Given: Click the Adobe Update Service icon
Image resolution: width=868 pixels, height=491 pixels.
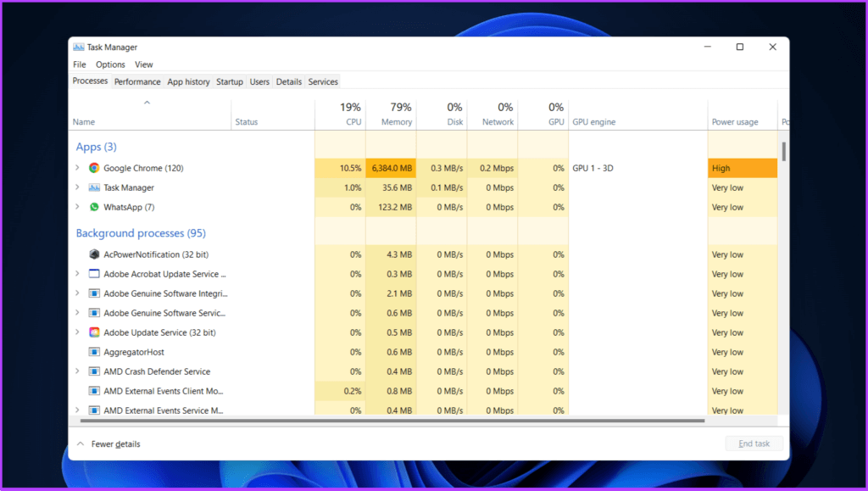Looking at the screenshot, I should (x=94, y=332).
